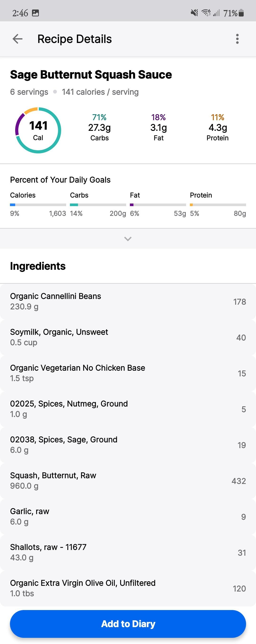Tap the 4.3g Protein macro value

click(x=217, y=128)
